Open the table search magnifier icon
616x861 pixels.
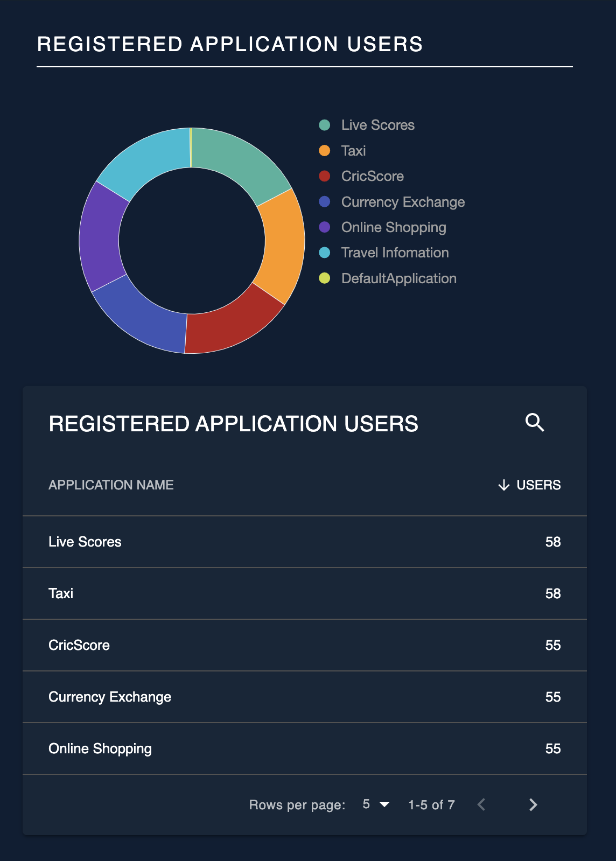[535, 423]
